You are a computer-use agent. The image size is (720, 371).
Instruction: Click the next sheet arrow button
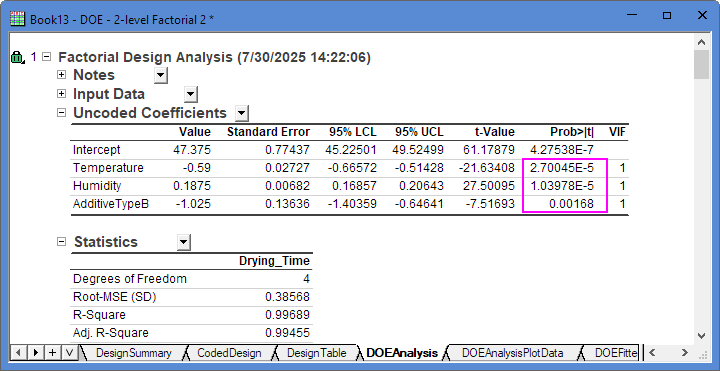(35, 353)
